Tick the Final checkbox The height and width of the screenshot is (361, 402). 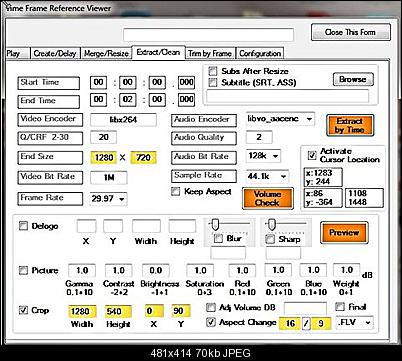(340, 306)
